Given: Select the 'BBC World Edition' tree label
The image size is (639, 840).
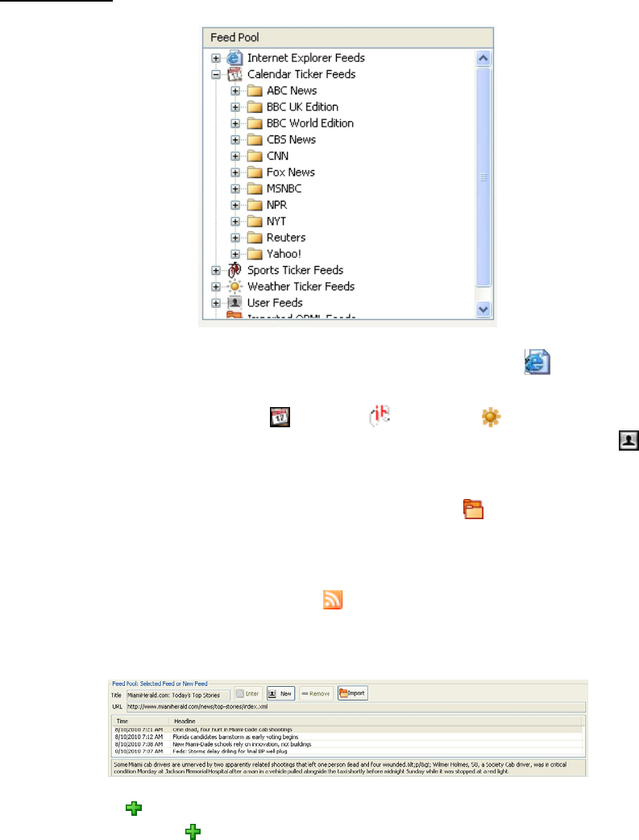Looking at the screenshot, I should tap(310, 123).
